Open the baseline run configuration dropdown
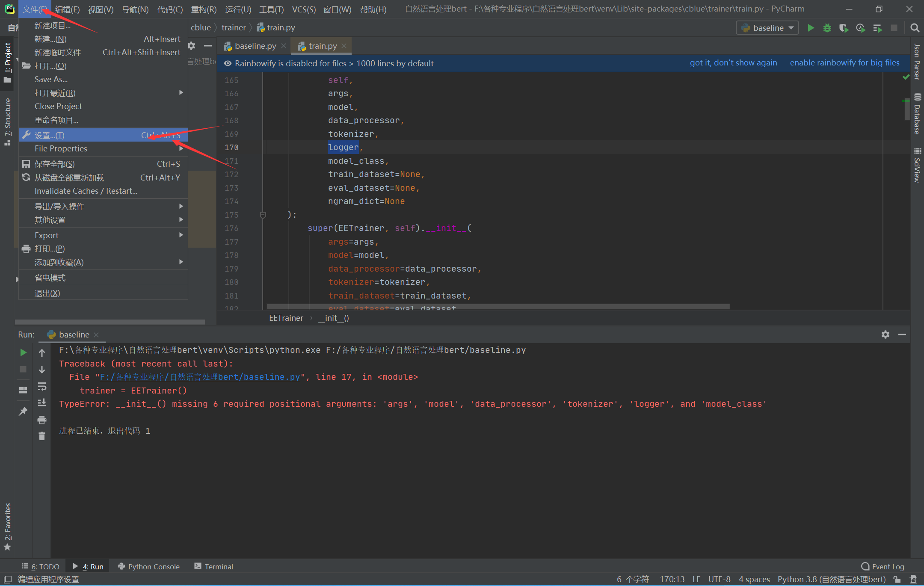Image resolution: width=924 pixels, height=586 pixels. 767,28
